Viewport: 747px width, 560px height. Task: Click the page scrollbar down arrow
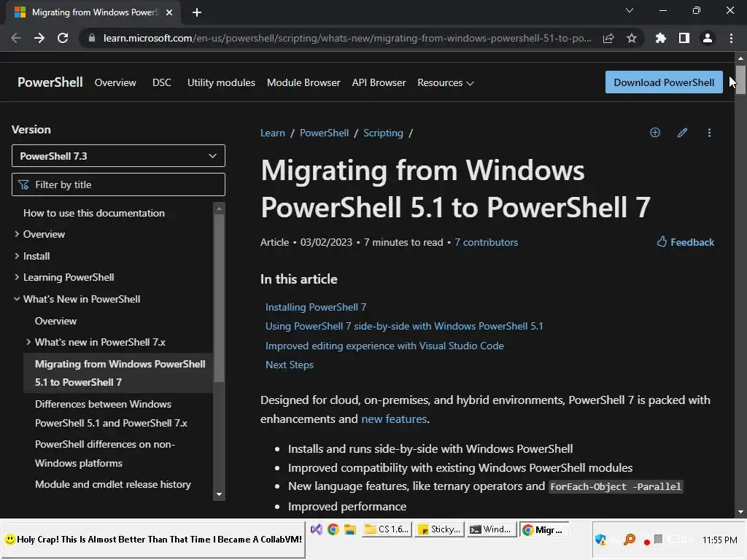point(740,512)
